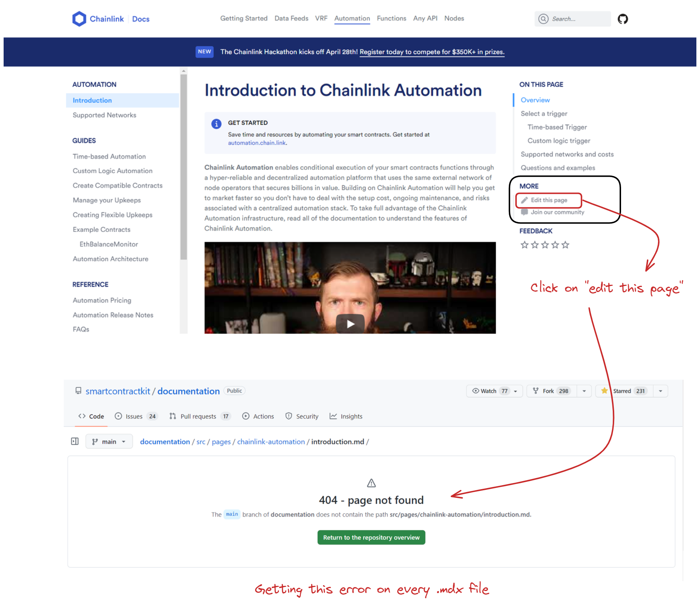Expand the Starred options dropdown arrow

click(x=661, y=391)
